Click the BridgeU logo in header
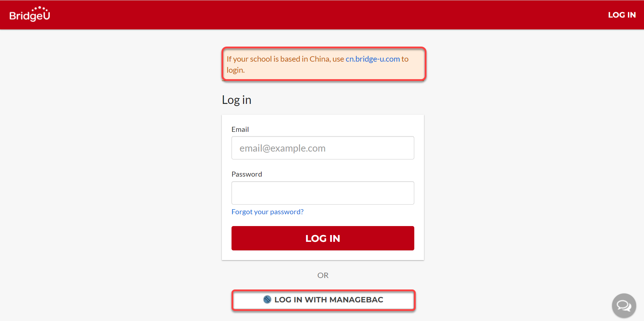The image size is (644, 321). point(30,14)
